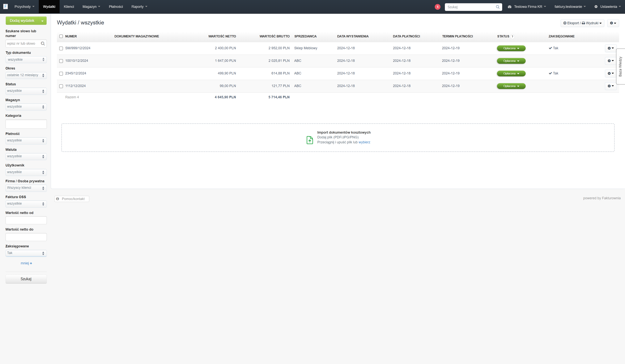This screenshot has height=364, width=625.
Task: Open Opłacona status dropdown for 2345/12/2024
Action: click(511, 74)
